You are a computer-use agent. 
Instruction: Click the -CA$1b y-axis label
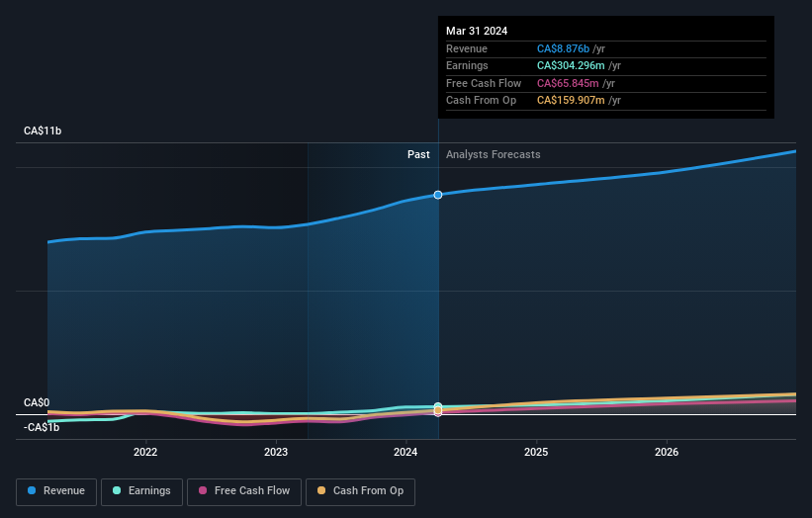click(42, 427)
